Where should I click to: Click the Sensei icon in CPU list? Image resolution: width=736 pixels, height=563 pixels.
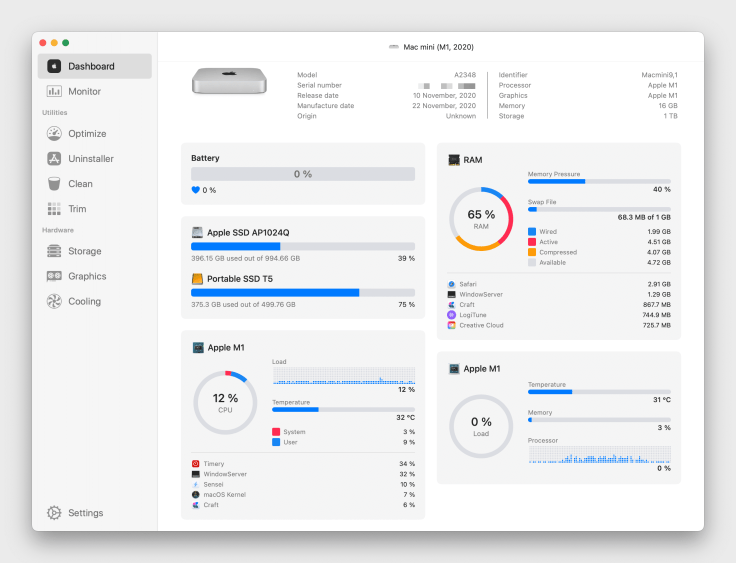click(196, 485)
